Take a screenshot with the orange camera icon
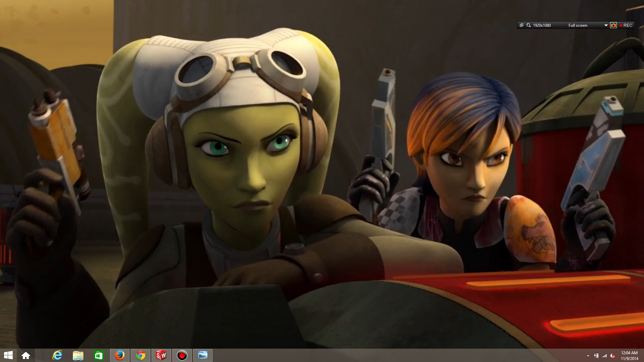Image resolution: width=644 pixels, height=362 pixels. click(613, 25)
